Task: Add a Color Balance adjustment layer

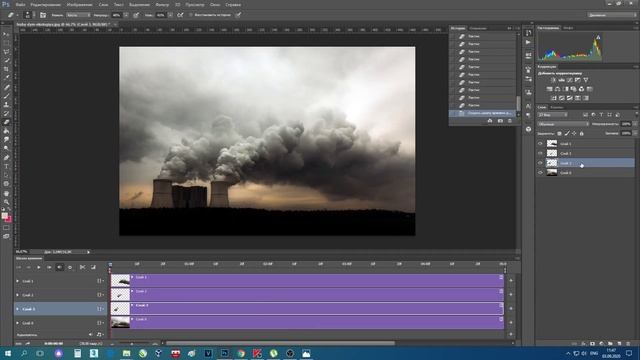Action: point(565,89)
